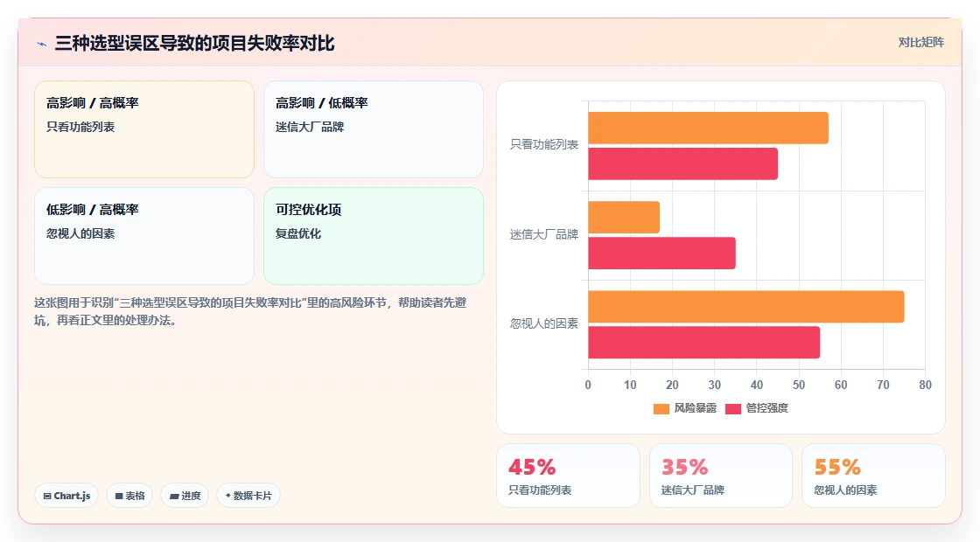
Task: Click the 表格 chip square icon
Action: [x=119, y=497]
